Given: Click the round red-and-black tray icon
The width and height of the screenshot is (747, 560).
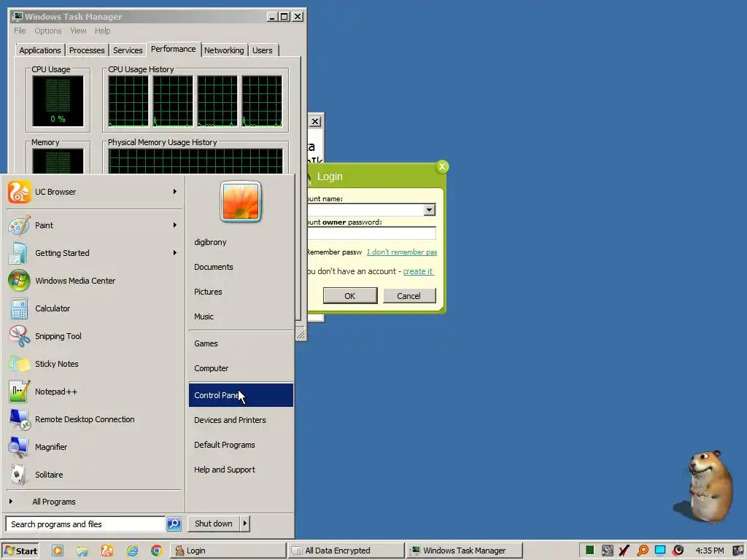Looking at the screenshot, I should pyautogui.click(x=678, y=551).
